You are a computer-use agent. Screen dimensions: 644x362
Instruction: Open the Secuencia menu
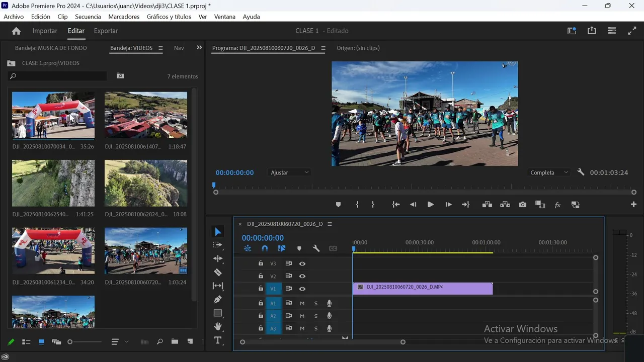pos(88,17)
